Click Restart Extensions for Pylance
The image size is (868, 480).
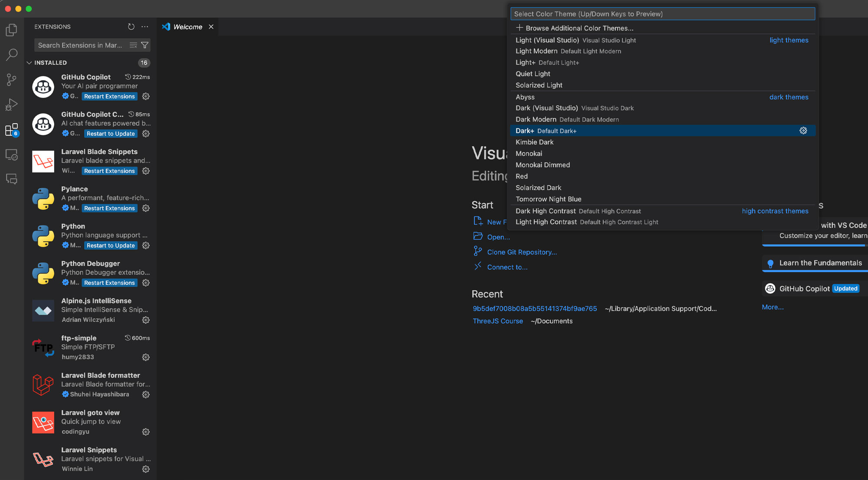click(x=109, y=208)
